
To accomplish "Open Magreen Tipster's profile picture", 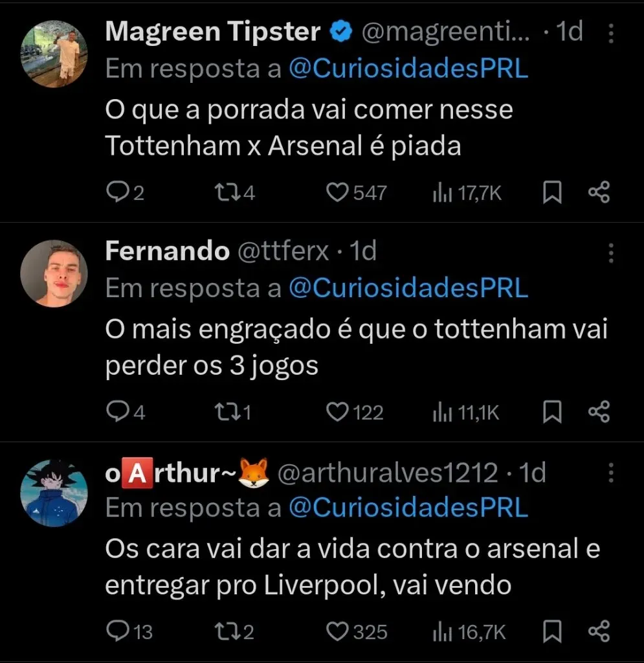I will coord(54,54).
